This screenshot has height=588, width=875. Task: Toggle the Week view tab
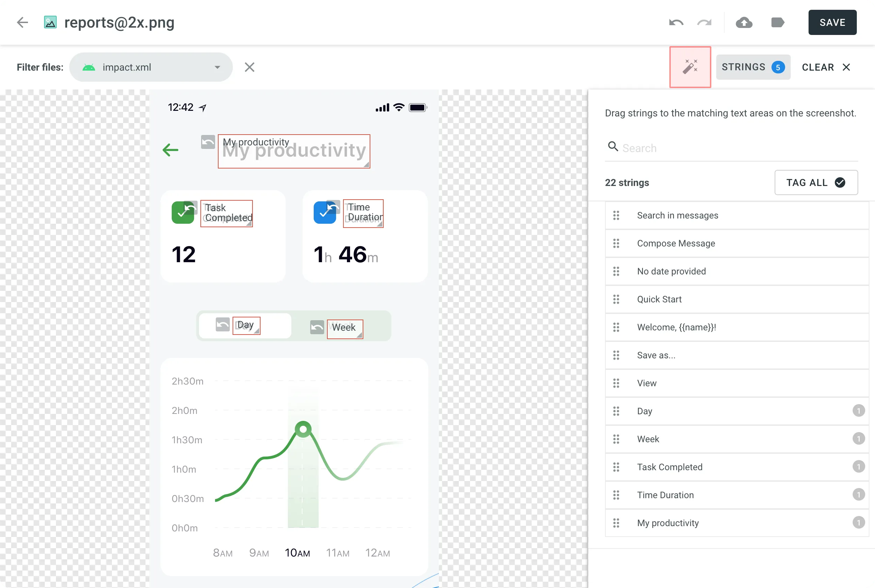pos(344,327)
